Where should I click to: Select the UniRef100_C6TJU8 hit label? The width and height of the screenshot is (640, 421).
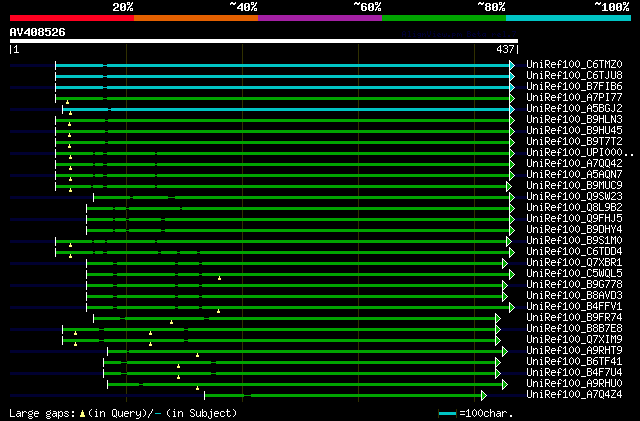(574, 76)
